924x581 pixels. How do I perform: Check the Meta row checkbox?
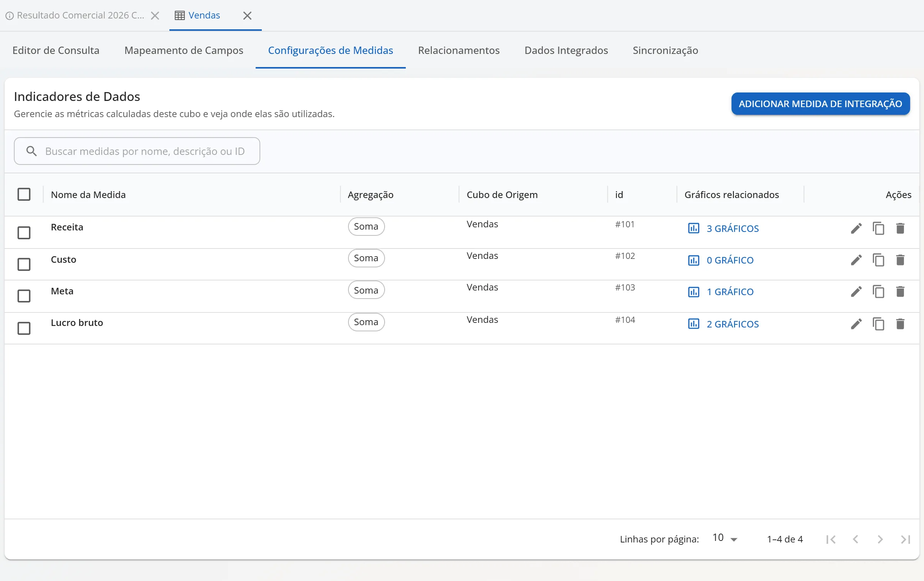(24, 296)
